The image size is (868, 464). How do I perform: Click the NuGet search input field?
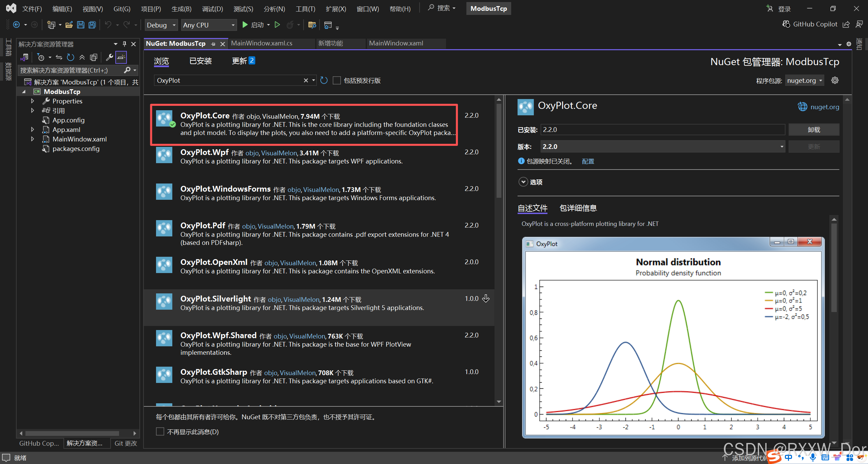pyautogui.click(x=229, y=80)
